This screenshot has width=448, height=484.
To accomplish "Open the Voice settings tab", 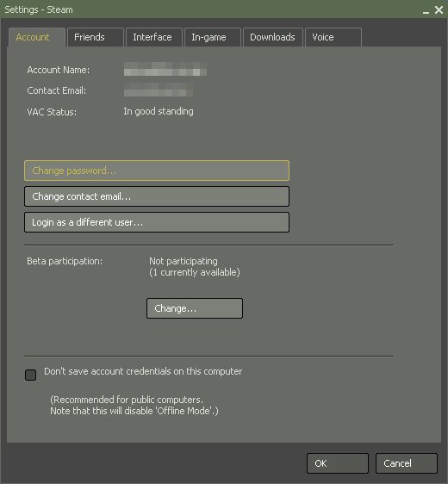I will (333, 37).
